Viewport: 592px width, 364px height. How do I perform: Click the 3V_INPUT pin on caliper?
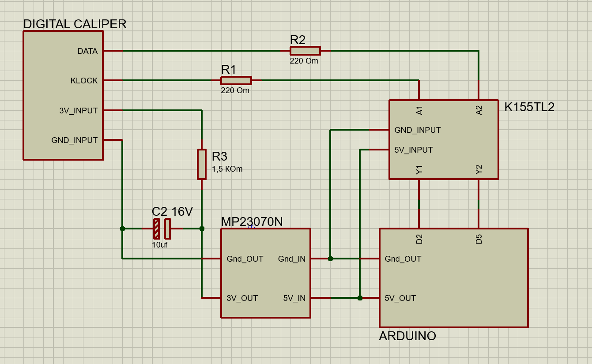pos(79,111)
